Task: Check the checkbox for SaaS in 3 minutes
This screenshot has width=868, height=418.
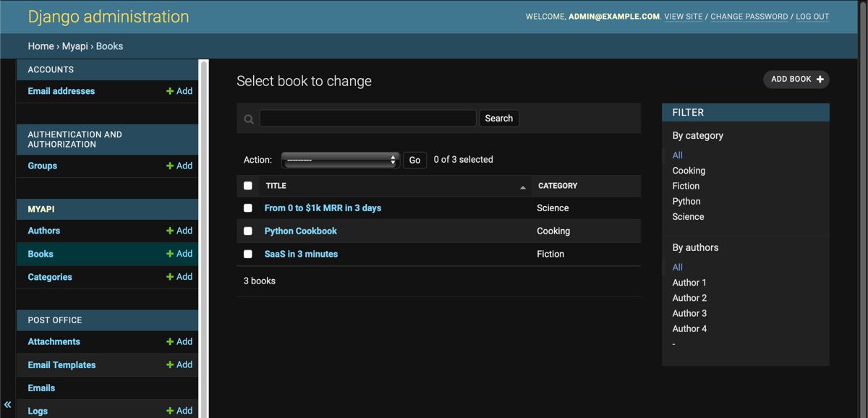Action: click(x=248, y=254)
